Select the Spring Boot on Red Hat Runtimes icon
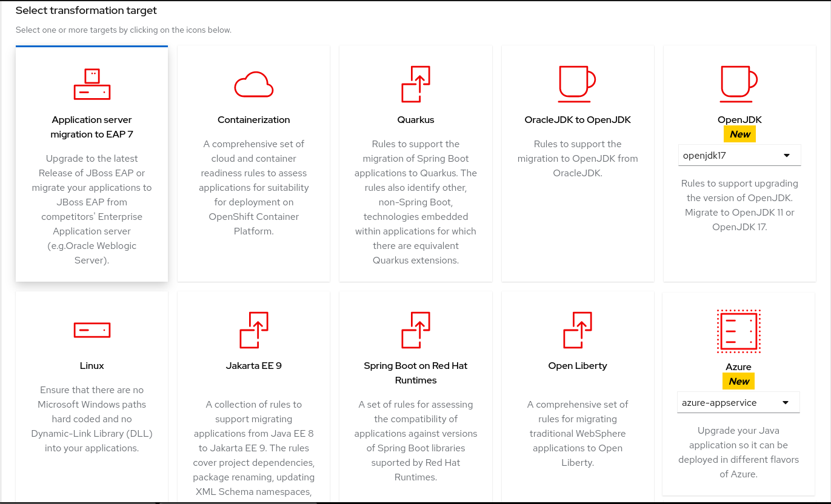The image size is (831, 504). click(x=415, y=330)
